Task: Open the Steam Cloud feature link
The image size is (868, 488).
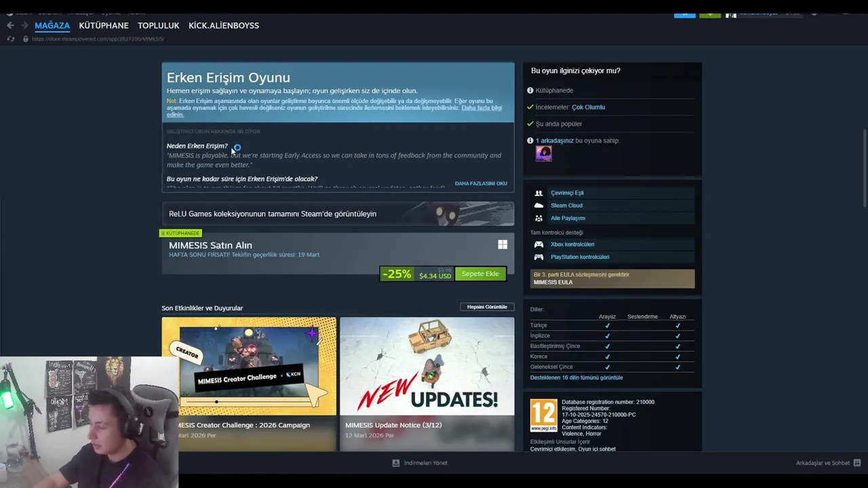Action: (566, 205)
